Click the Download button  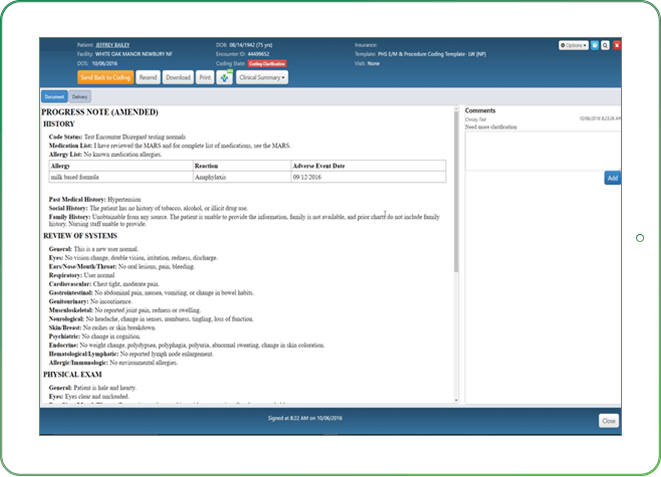coord(177,77)
